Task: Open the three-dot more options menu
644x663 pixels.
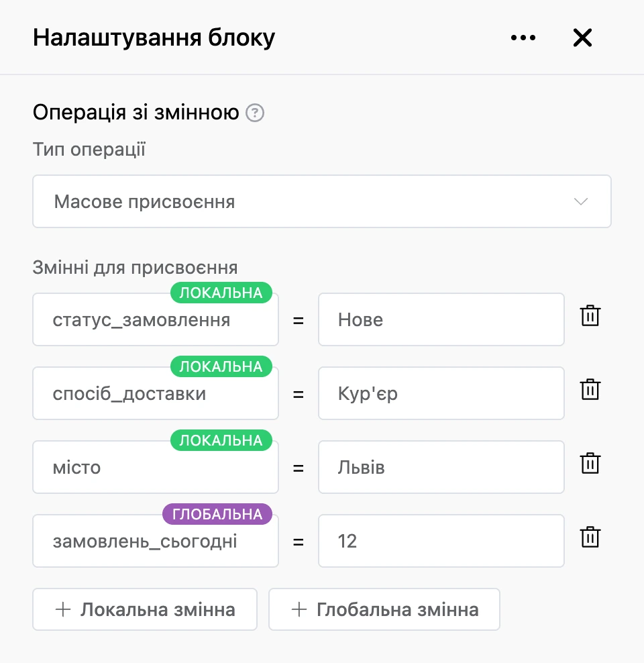Action: [x=523, y=38]
